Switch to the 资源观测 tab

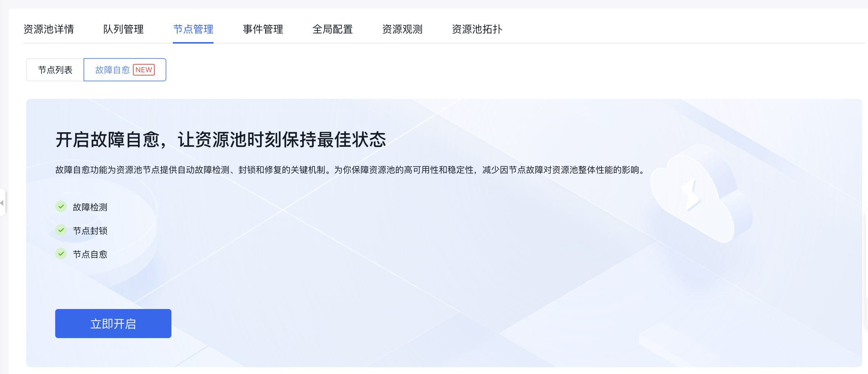pyautogui.click(x=402, y=29)
